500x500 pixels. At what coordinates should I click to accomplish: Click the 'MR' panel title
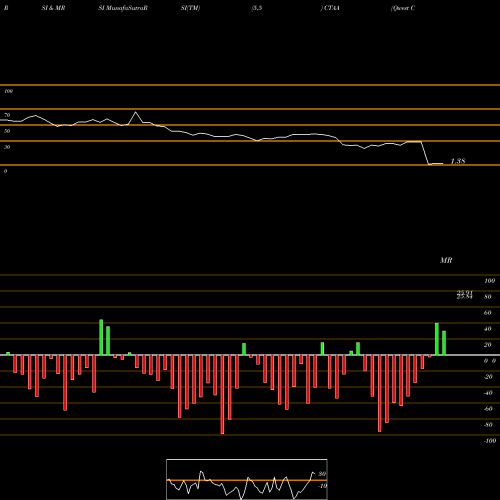point(446,260)
